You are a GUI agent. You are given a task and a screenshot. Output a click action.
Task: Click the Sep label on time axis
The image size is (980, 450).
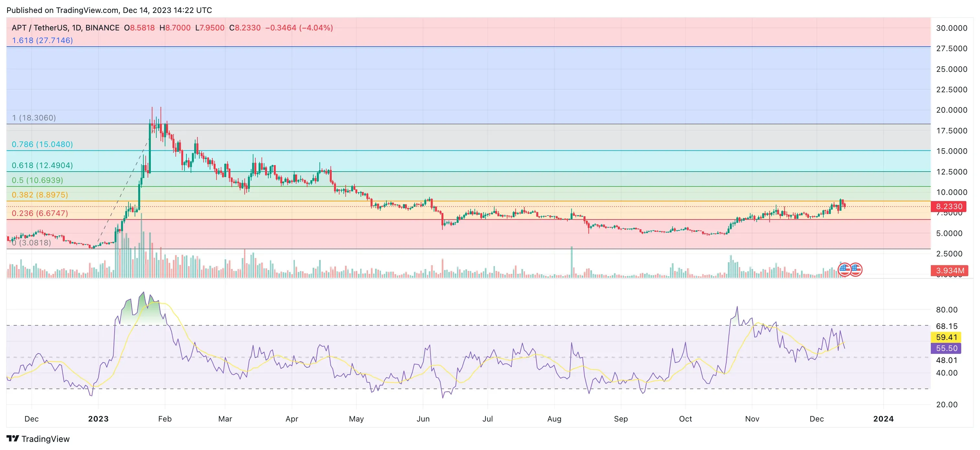pyautogui.click(x=621, y=418)
